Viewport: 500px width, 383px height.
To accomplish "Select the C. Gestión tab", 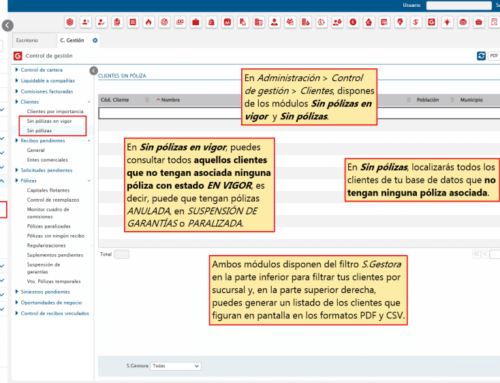I will pyautogui.click(x=72, y=40).
